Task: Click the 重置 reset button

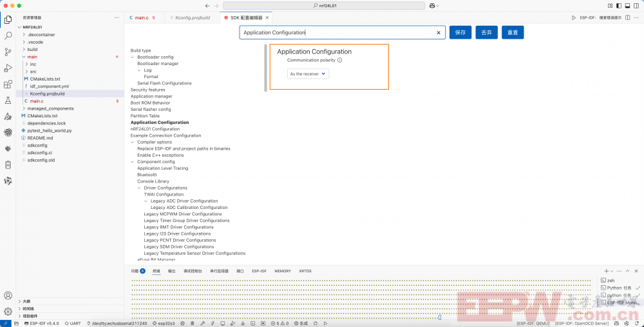Action: tap(513, 32)
